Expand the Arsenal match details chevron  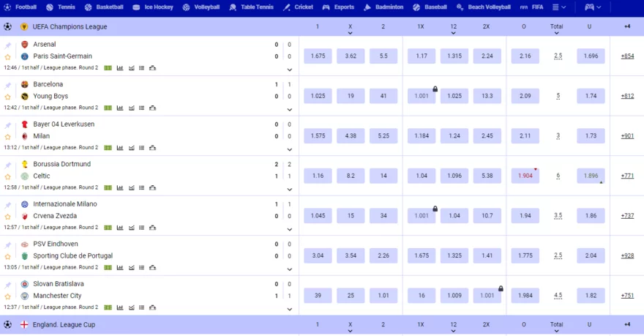(x=289, y=70)
